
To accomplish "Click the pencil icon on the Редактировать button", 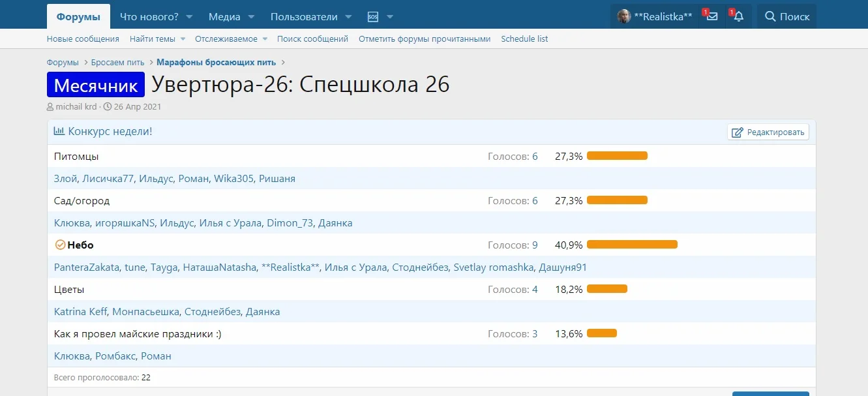I will coord(738,131).
